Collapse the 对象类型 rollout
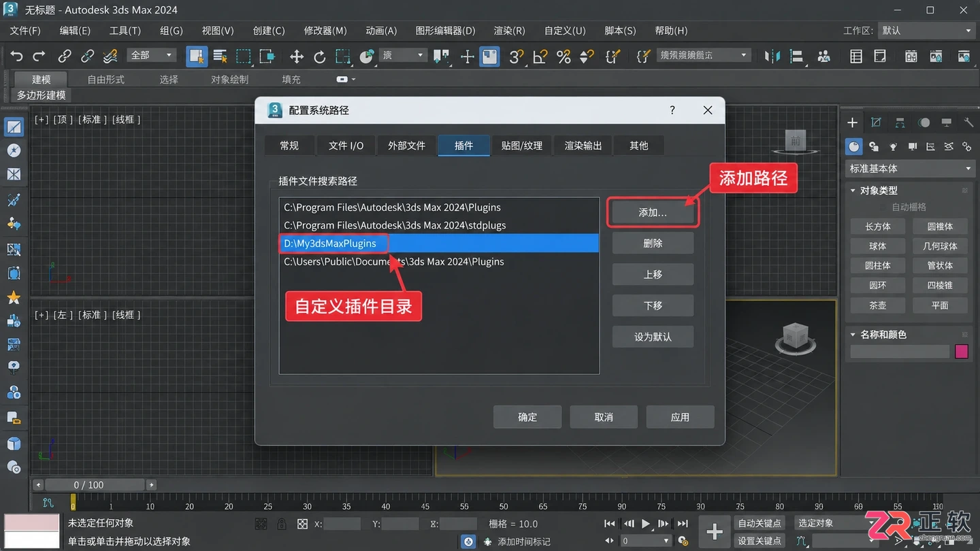The width and height of the screenshot is (980, 551). [x=853, y=190]
